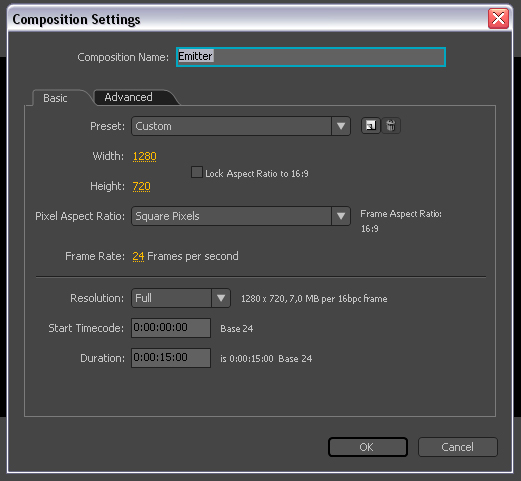Screen dimensions: 521x481
Task: Click the save preset icon
Action: coord(371,126)
